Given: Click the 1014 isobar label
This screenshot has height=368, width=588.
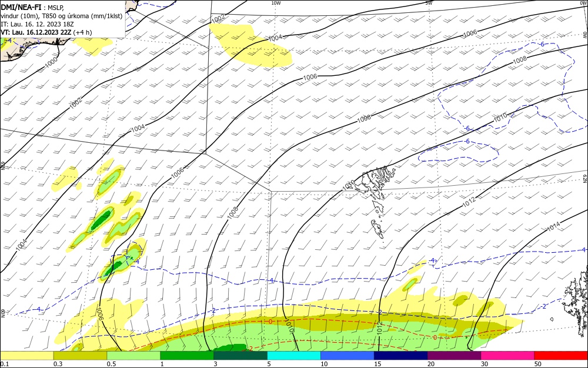Looking at the screenshot, I should click(553, 226).
